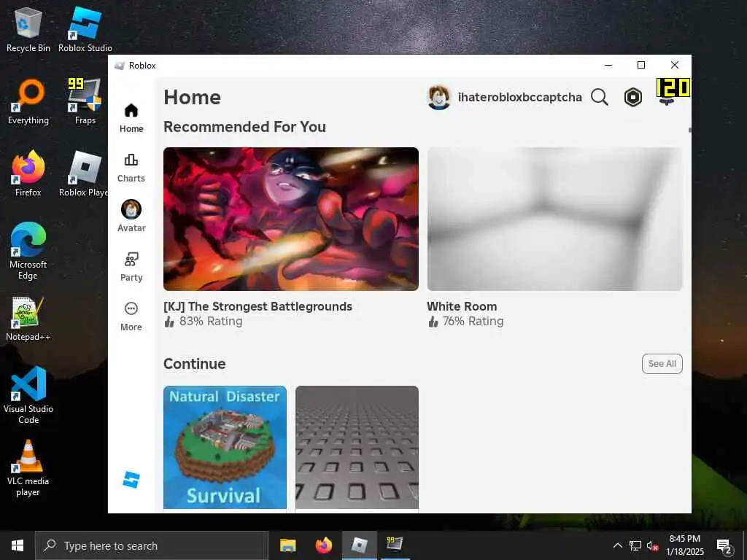
Task: Open Party in Roblox sidebar
Action: tap(131, 267)
